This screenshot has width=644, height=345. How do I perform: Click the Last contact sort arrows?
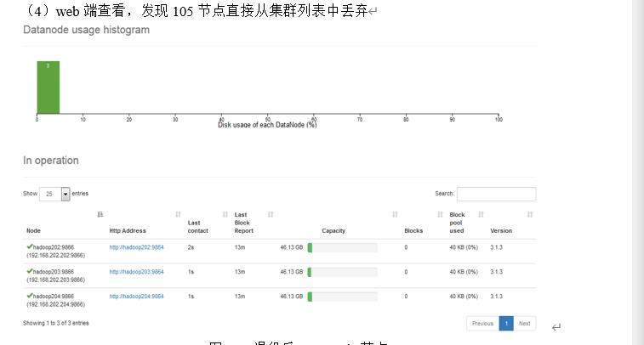pos(225,213)
